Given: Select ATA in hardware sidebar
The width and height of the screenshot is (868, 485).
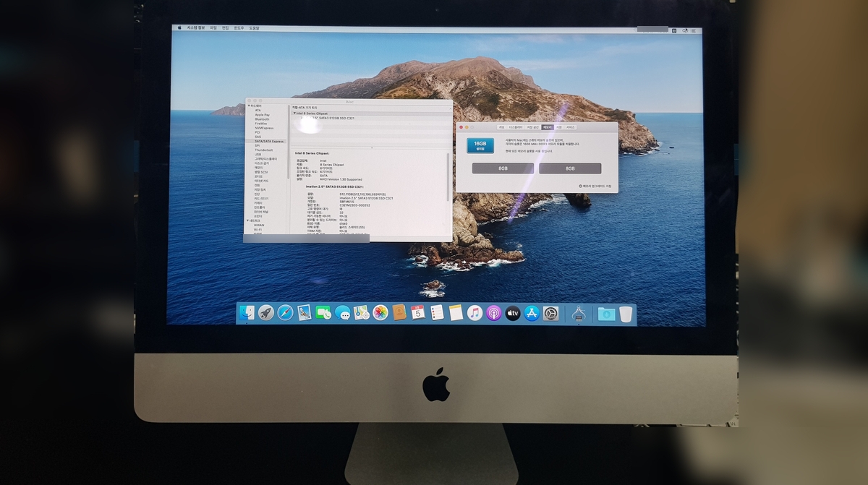Looking at the screenshot, I should (x=258, y=110).
